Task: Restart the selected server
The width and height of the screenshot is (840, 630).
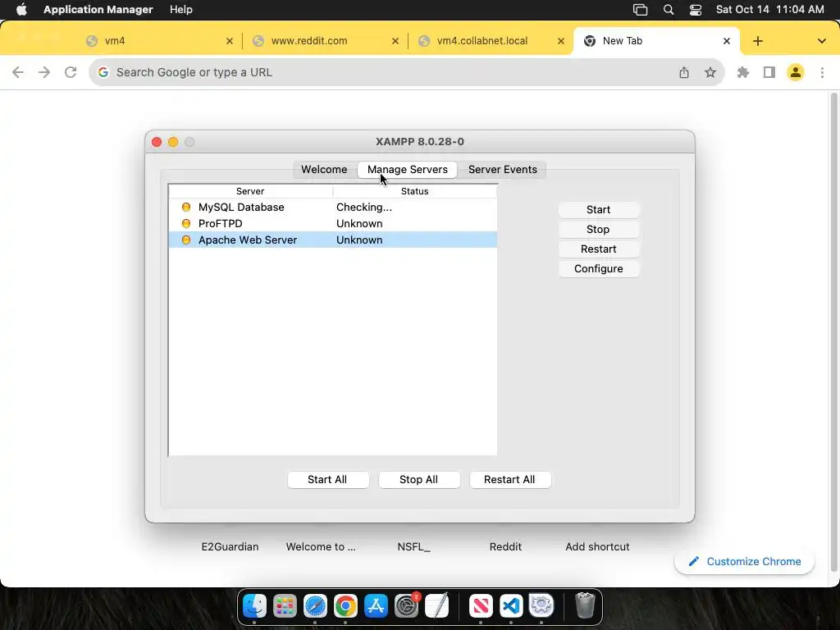Action: point(598,249)
